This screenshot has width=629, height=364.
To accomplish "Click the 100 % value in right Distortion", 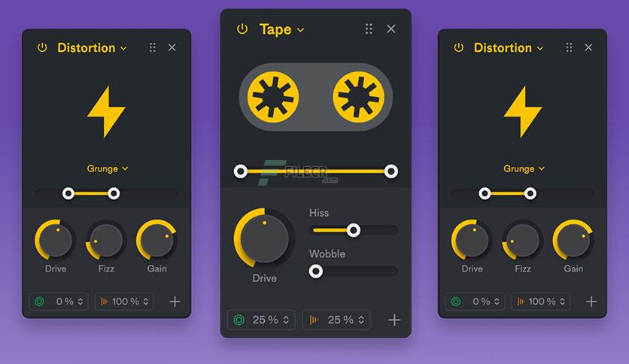I will (x=542, y=302).
